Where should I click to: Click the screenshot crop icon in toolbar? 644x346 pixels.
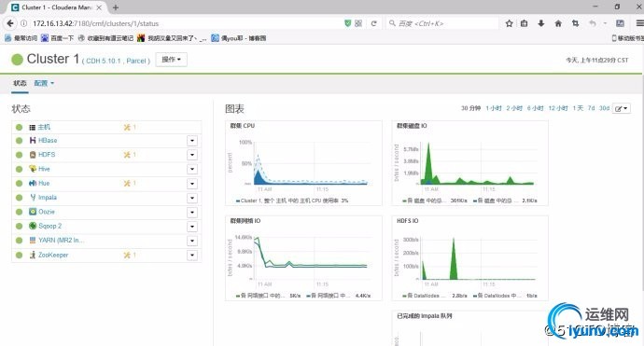tap(575, 23)
